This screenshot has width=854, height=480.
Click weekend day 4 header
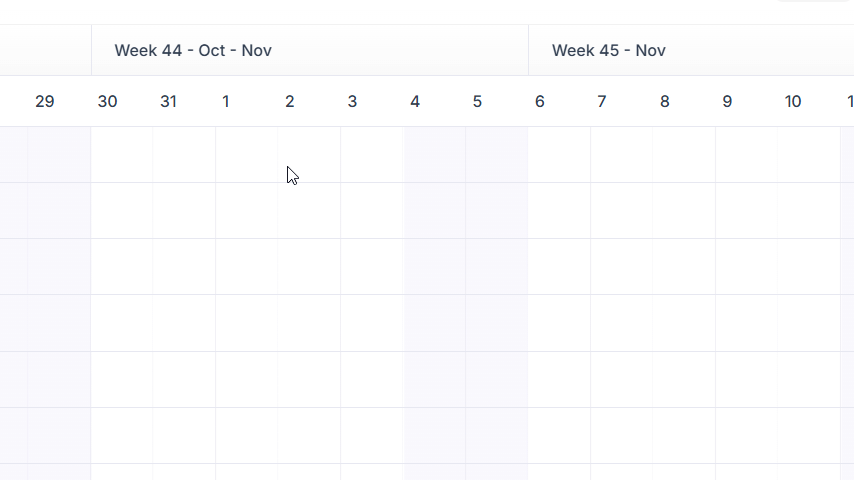(415, 101)
